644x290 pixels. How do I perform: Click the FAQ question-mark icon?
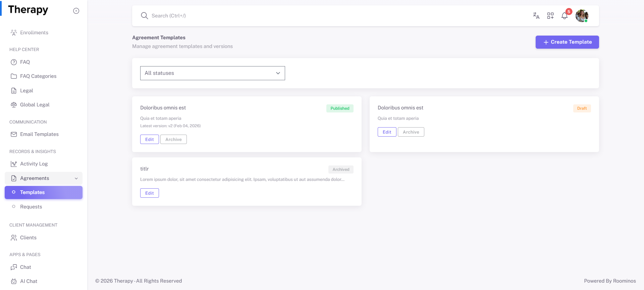pyautogui.click(x=14, y=62)
